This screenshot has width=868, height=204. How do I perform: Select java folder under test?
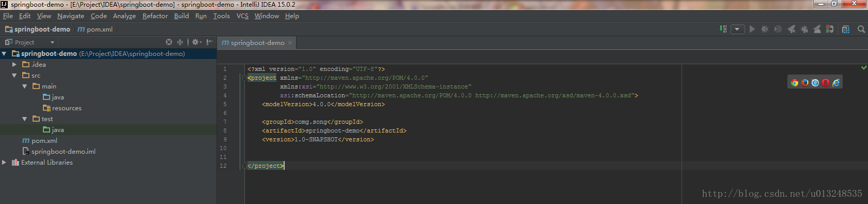click(53, 129)
